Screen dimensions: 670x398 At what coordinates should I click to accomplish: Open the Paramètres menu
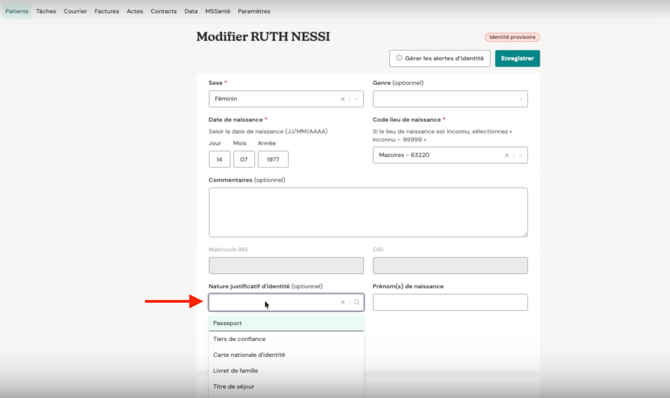pos(254,11)
